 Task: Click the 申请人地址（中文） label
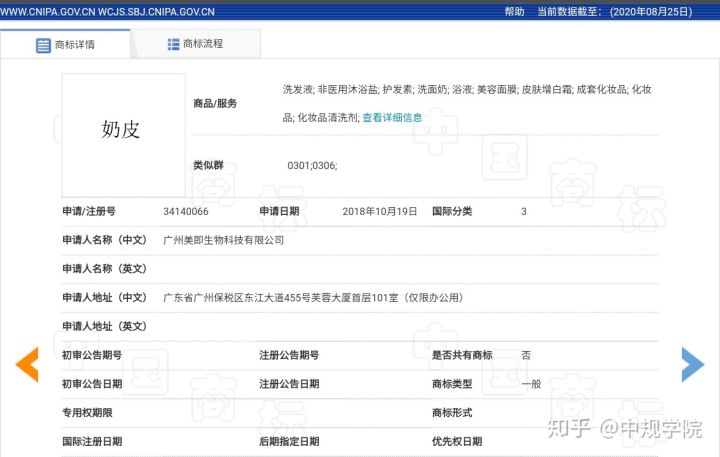(x=105, y=298)
